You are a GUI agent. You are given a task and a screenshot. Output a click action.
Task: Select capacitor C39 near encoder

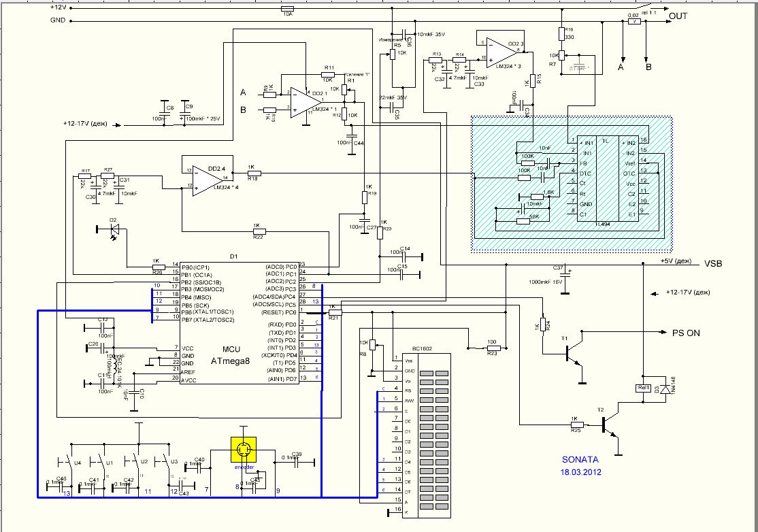click(x=297, y=463)
